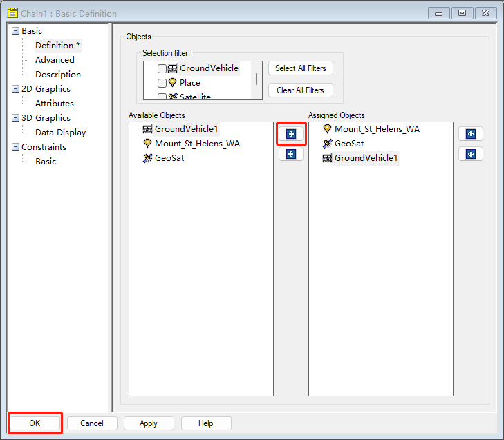
Task: Move assigned object up with up arrow
Action: [x=471, y=134]
